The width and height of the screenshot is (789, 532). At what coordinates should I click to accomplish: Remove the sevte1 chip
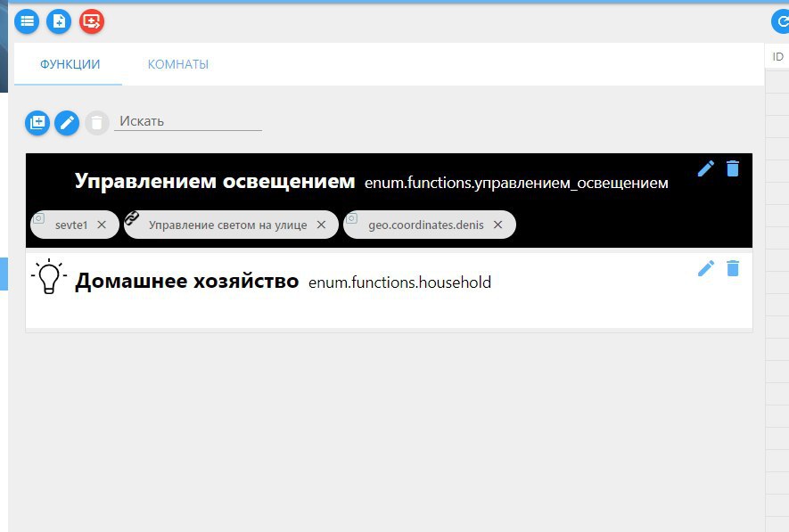click(102, 225)
